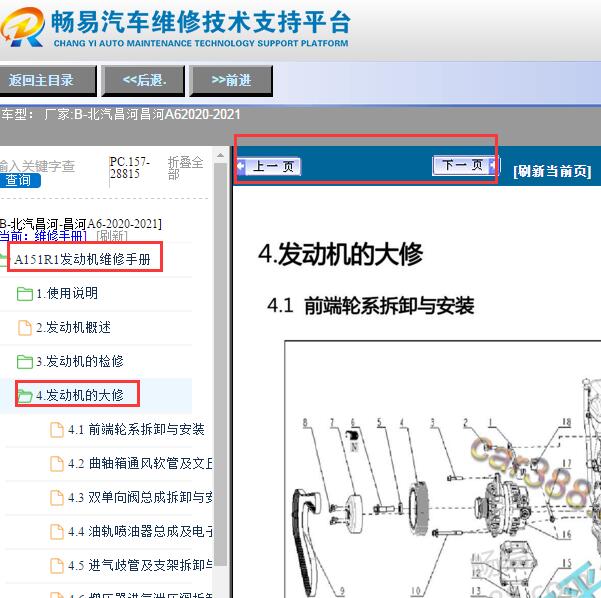Screen dimensions: 601x598
Task: Click heading 4.发动机的大修 in content
Action: tap(340, 254)
